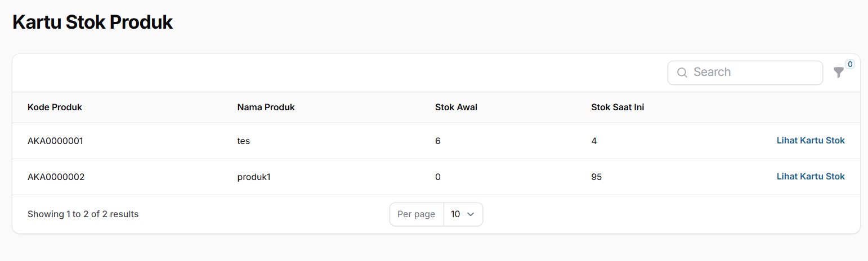The width and height of the screenshot is (868, 261).
Task: Click the filter count badge showing 0
Action: click(x=850, y=64)
